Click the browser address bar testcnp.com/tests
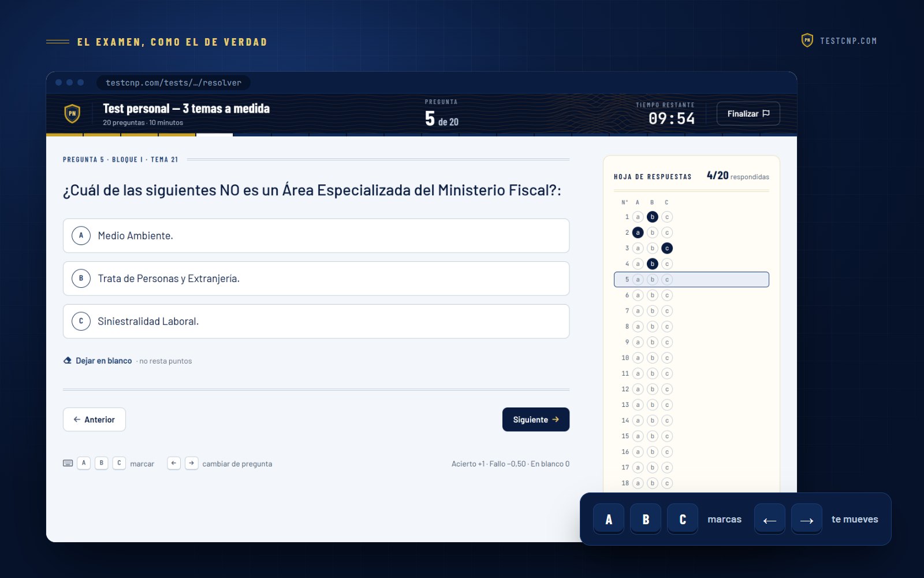Viewport: 924px width, 578px height. [x=173, y=83]
